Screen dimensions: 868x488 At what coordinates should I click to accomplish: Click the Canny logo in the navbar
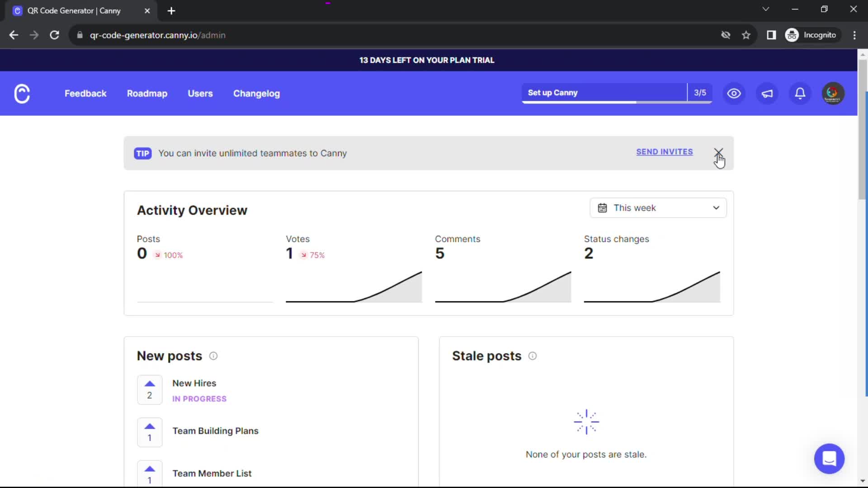point(22,94)
